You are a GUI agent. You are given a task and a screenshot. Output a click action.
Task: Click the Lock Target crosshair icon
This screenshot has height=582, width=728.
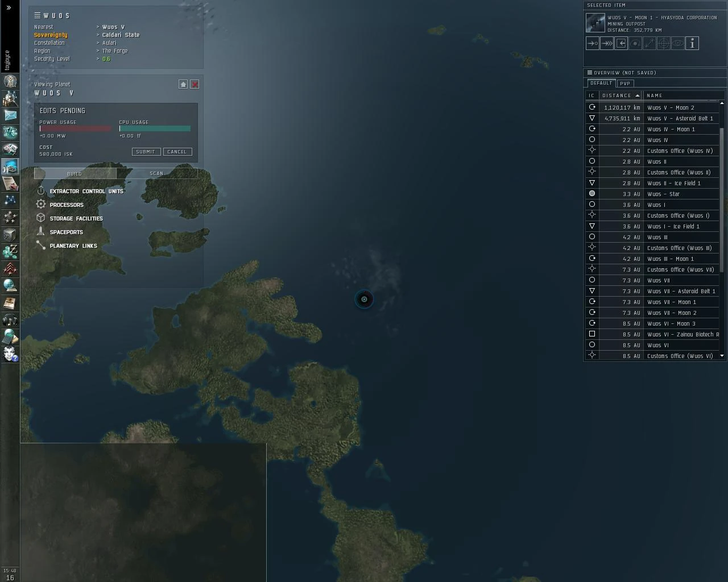664,43
